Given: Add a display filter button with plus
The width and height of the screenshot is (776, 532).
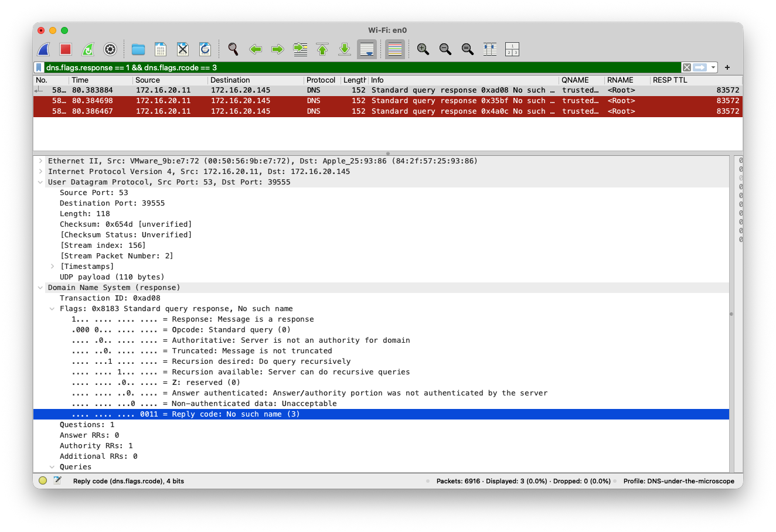Looking at the screenshot, I should tap(727, 67).
